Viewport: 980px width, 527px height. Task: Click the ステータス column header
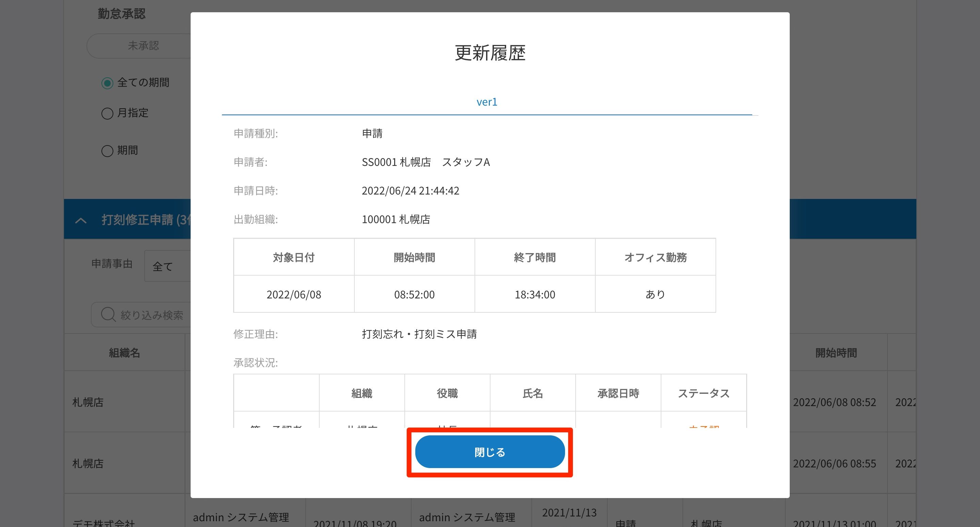pyautogui.click(x=703, y=393)
